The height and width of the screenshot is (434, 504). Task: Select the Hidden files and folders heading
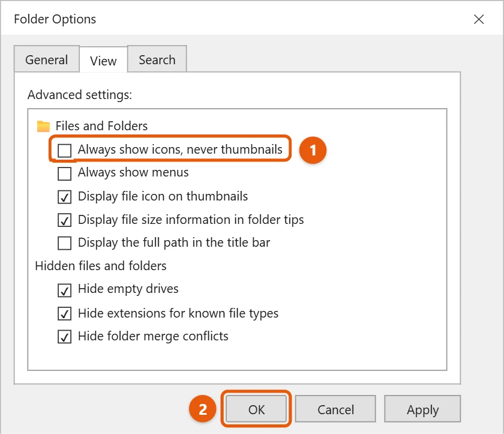[x=101, y=266]
